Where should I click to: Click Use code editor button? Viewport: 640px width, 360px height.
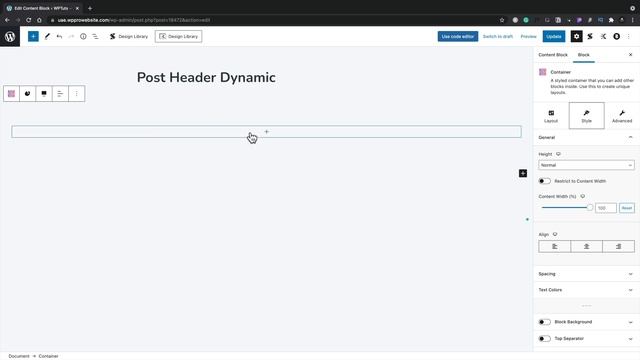[458, 36]
